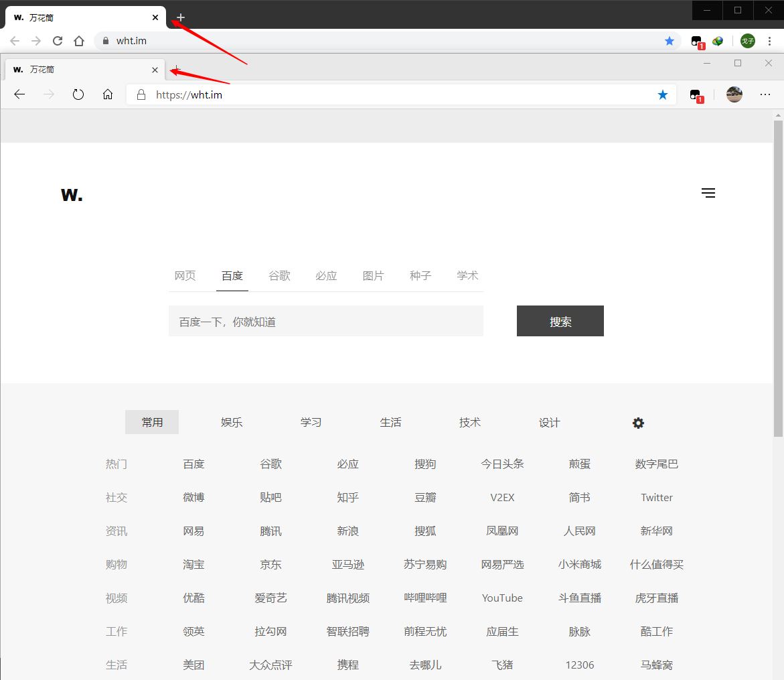Close the 万花筒 tab in Chrome
Viewport: 784px width, 680px height.
tap(155, 17)
